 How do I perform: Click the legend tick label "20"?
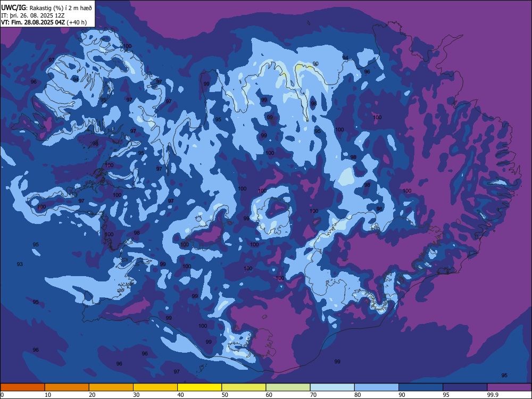pyautogui.click(x=92, y=395)
